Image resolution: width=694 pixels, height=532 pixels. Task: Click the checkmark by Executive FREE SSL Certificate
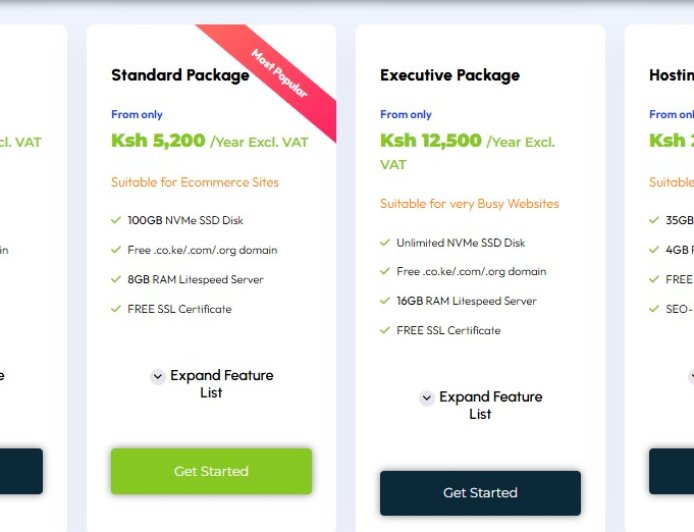(x=385, y=330)
